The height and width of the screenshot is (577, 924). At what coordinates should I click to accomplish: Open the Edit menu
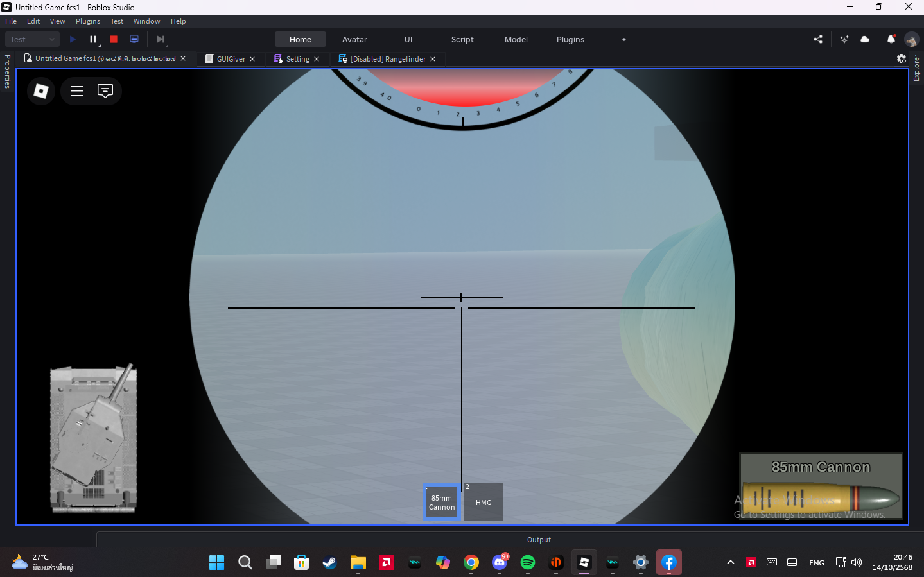tap(33, 21)
